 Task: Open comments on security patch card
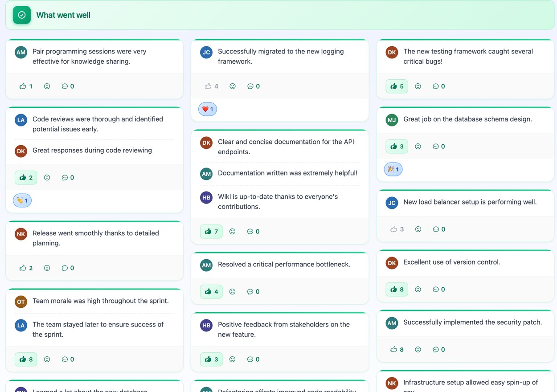click(439, 350)
